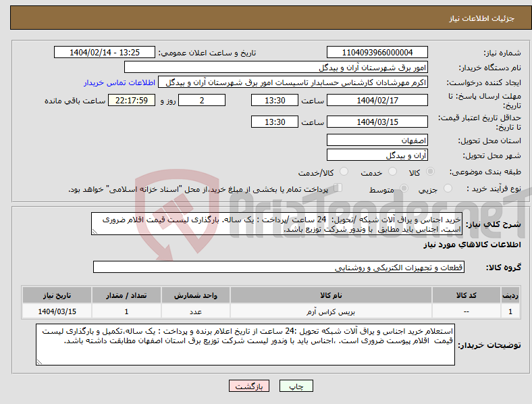The width and height of the screenshot is (532, 404).
Task: Select the متوسط purchase type radio
Action: [x=404, y=188]
